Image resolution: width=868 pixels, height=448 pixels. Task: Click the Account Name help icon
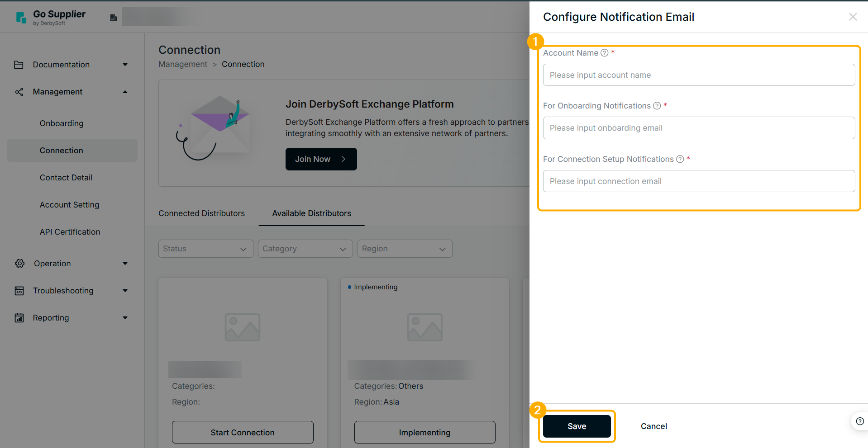click(x=604, y=53)
